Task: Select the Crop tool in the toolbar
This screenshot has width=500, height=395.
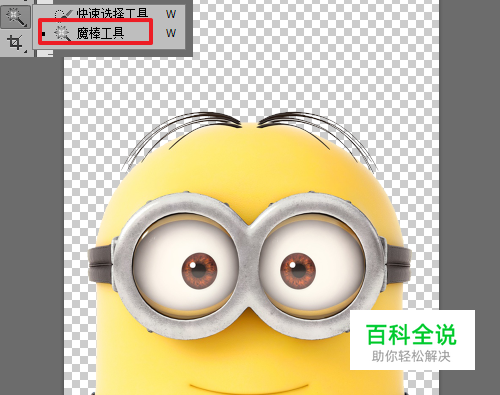Action: pos(16,43)
